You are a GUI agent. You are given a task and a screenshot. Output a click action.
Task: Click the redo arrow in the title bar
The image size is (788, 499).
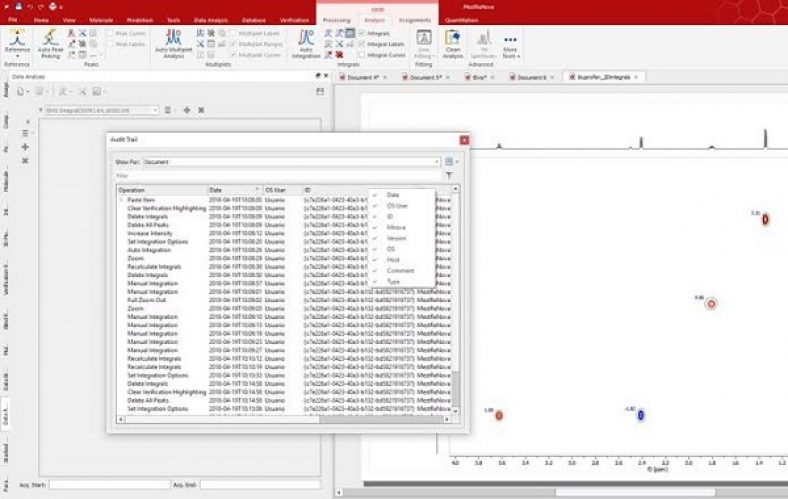(x=41, y=7)
